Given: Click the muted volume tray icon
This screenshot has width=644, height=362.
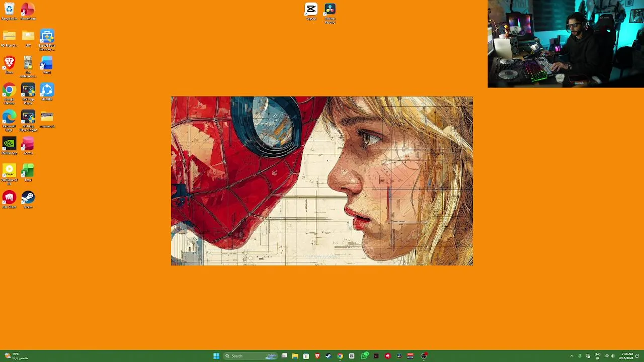Looking at the screenshot, I should [613, 356].
